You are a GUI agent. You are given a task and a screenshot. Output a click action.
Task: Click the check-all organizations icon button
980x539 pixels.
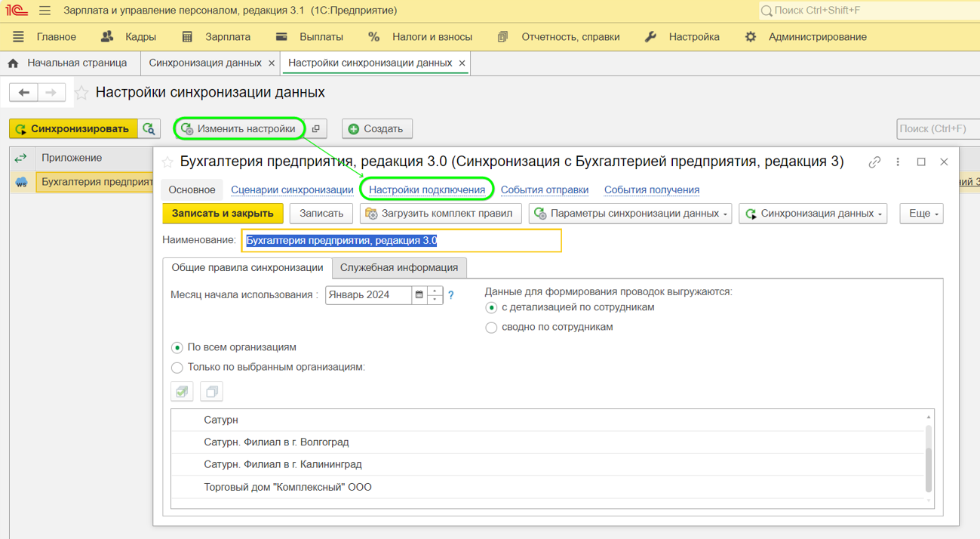182,392
